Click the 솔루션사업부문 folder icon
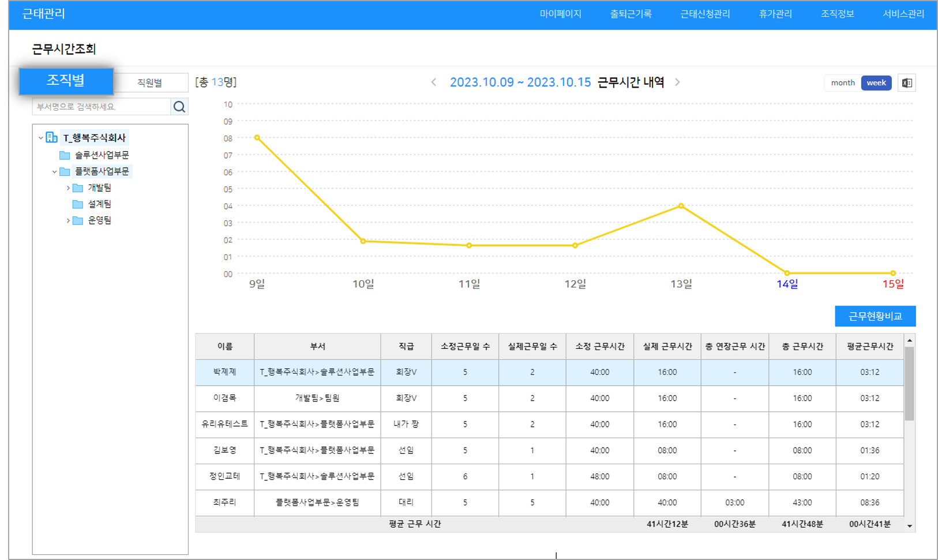Screen dimensions: 938x560 pos(65,155)
